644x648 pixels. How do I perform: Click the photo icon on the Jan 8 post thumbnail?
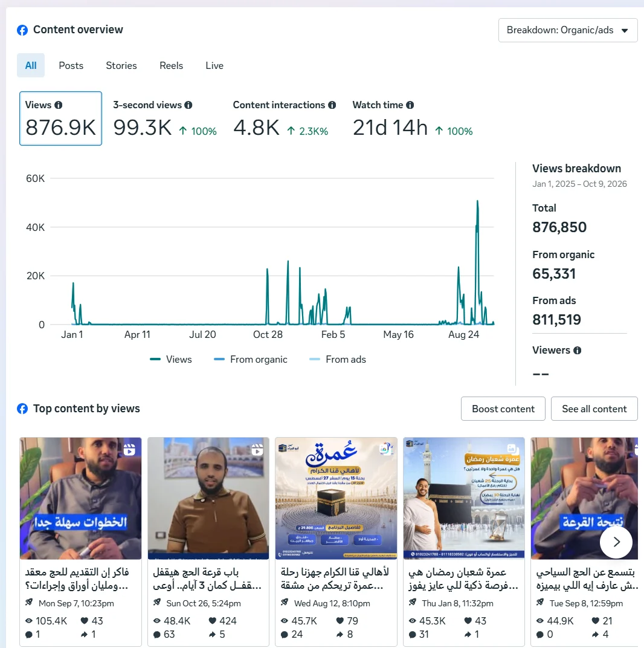tap(512, 449)
